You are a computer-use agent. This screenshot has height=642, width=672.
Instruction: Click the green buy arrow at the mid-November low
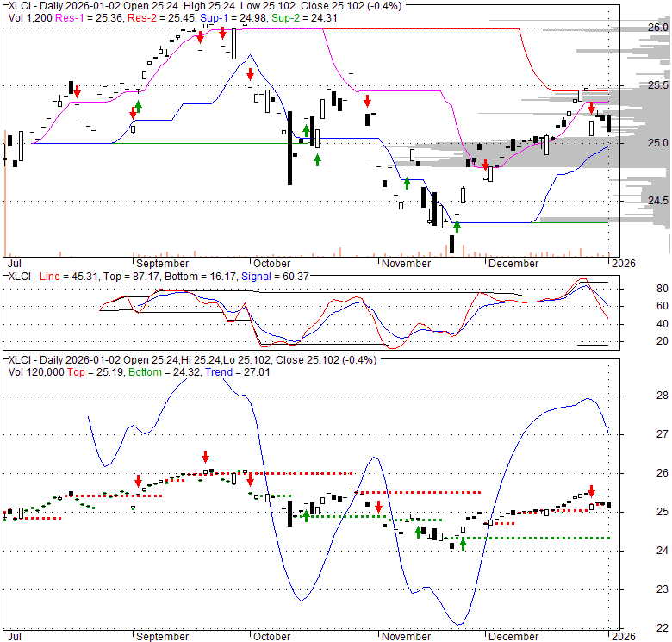point(457,226)
